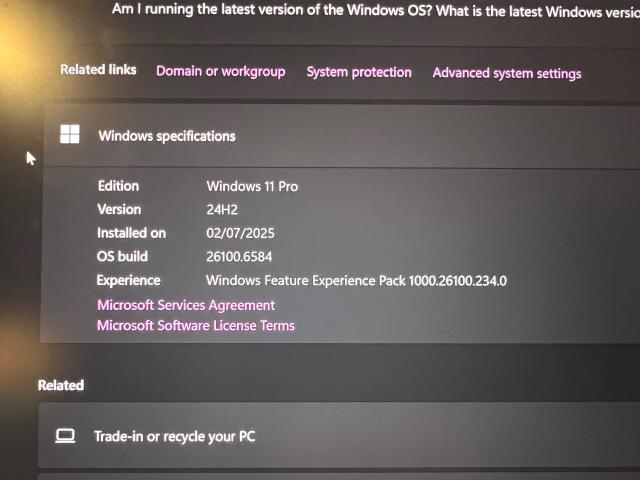Viewport: 640px width, 480px height.
Task: Open the System protection link
Action: 359,72
